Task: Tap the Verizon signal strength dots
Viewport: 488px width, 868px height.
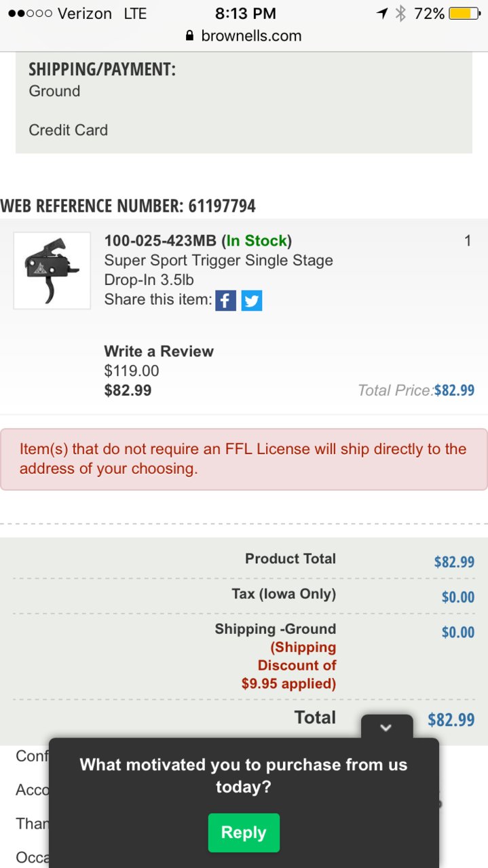Action: pyautogui.click(x=30, y=14)
